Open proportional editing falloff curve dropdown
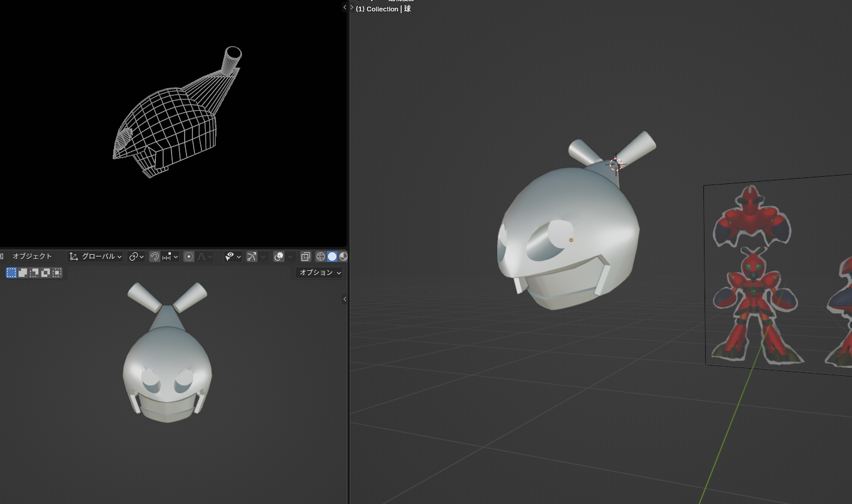 (x=204, y=256)
